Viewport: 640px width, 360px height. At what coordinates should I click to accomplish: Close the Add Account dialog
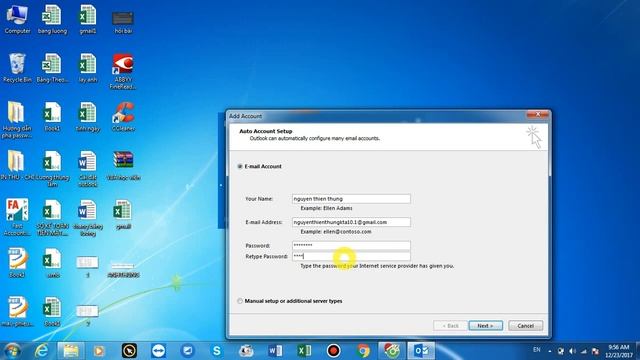tap(538, 115)
